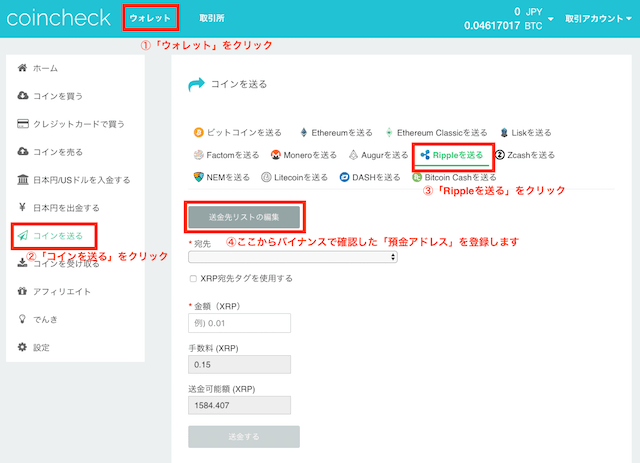Screen dimensions: 640x463
Task: Select the Rippleを送る tab
Action: (x=452, y=155)
